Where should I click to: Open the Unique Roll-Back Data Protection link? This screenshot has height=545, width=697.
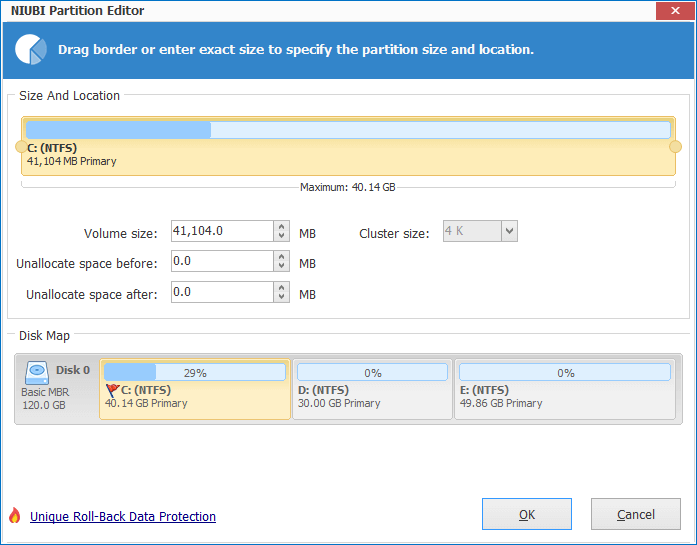123,517
